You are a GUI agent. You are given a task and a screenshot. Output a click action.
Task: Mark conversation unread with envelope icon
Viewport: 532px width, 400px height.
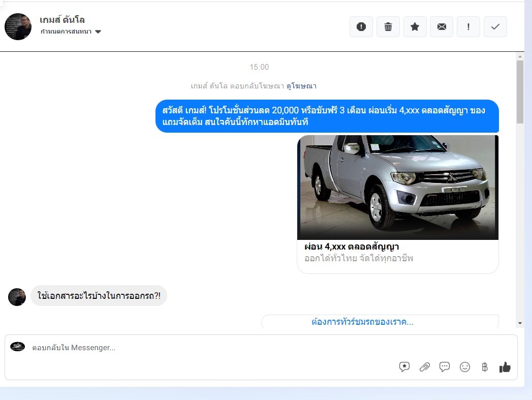[x=442, y=27]
